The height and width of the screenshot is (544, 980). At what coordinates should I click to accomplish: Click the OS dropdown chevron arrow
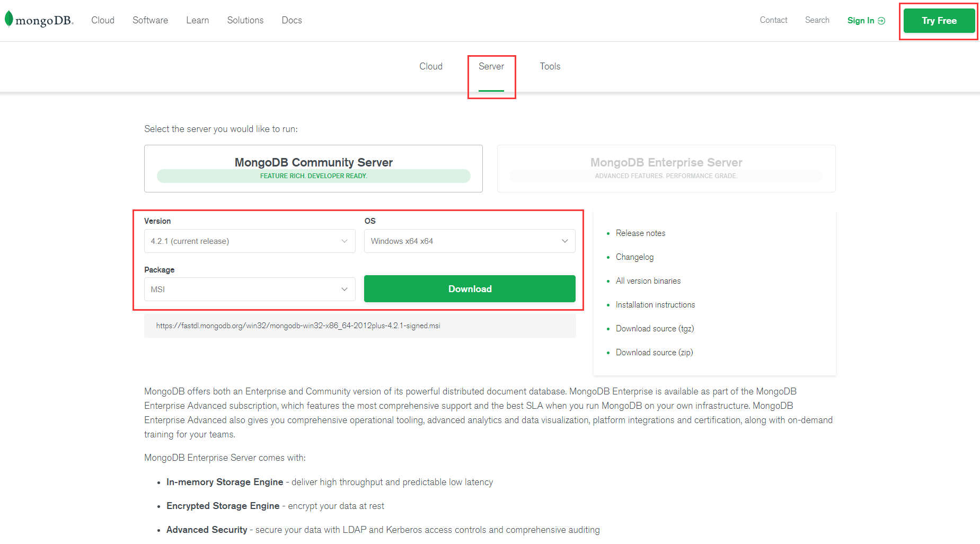(564, 241)
